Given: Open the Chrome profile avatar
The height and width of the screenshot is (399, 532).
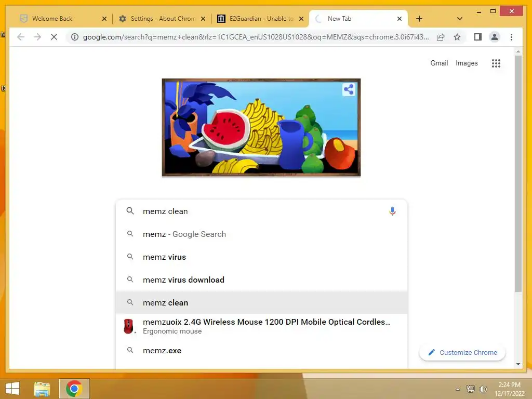Looking at the screenshot, I should (x=495, y=37).
